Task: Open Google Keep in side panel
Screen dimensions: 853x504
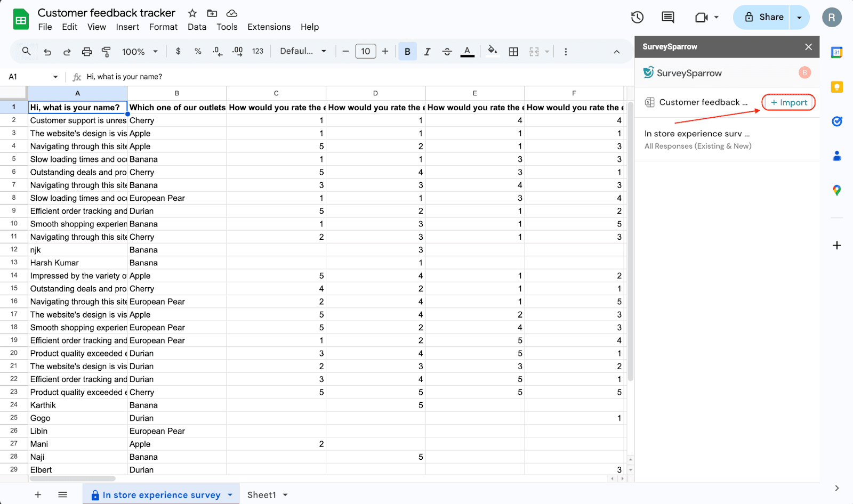Action: pyautogui.click(x=836, y=87)
